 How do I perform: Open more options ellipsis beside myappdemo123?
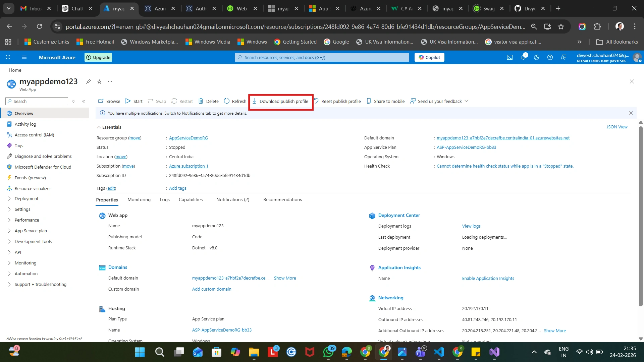(110, 81)
